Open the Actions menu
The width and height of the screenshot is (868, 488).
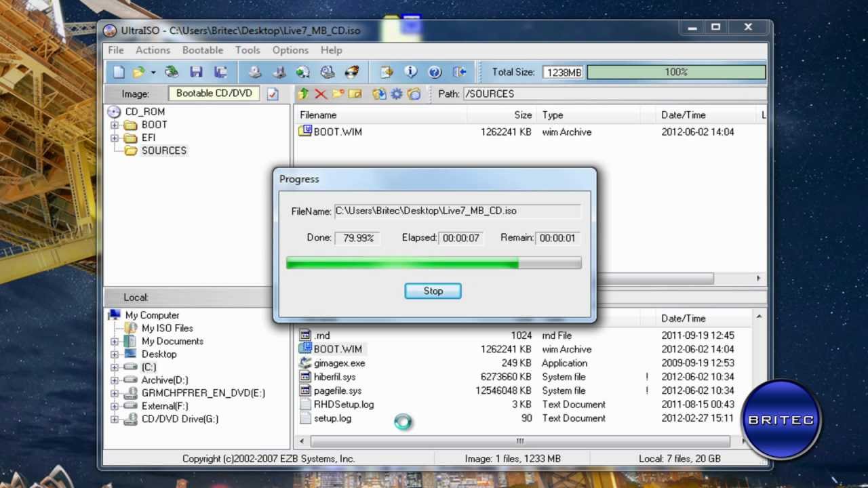153,50
